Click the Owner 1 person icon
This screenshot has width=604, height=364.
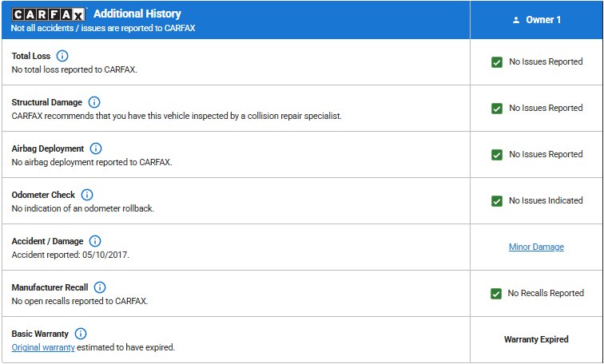(x=516, y=20)
